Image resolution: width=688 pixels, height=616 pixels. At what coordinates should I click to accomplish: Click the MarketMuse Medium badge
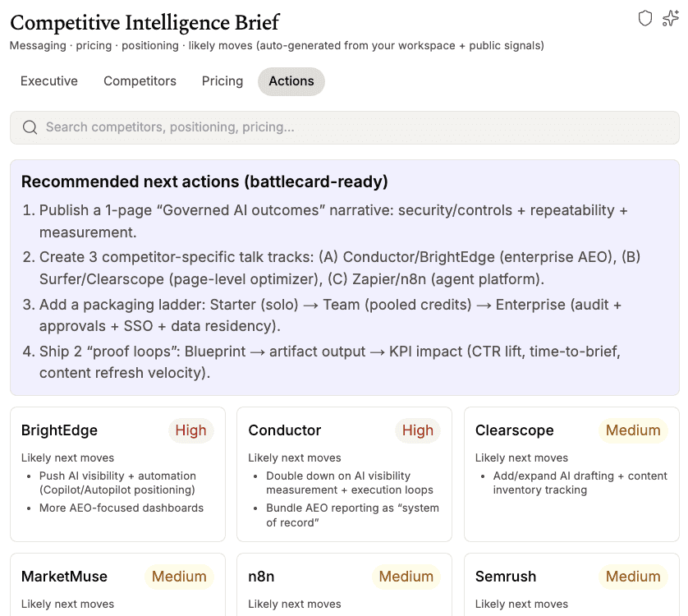[179, 577]
